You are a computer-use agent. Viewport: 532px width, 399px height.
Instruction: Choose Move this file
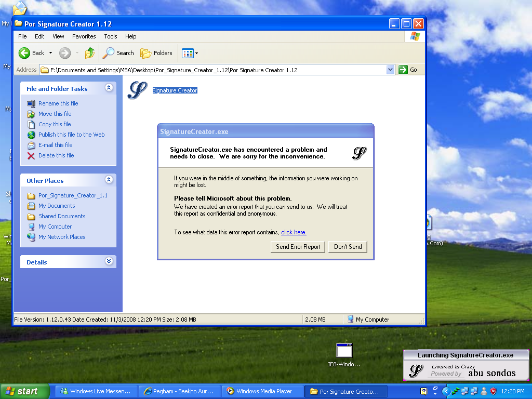(x=55, y=114)
